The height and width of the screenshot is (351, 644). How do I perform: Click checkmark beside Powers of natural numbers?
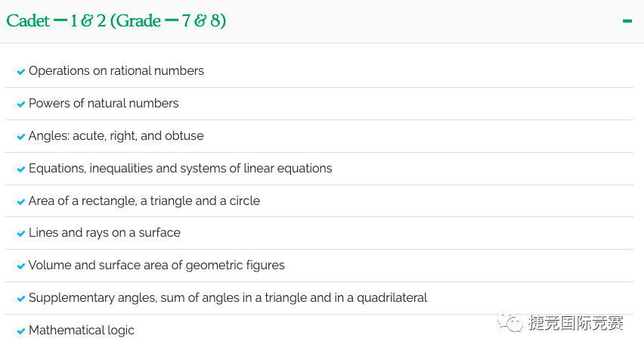(21, 104)
